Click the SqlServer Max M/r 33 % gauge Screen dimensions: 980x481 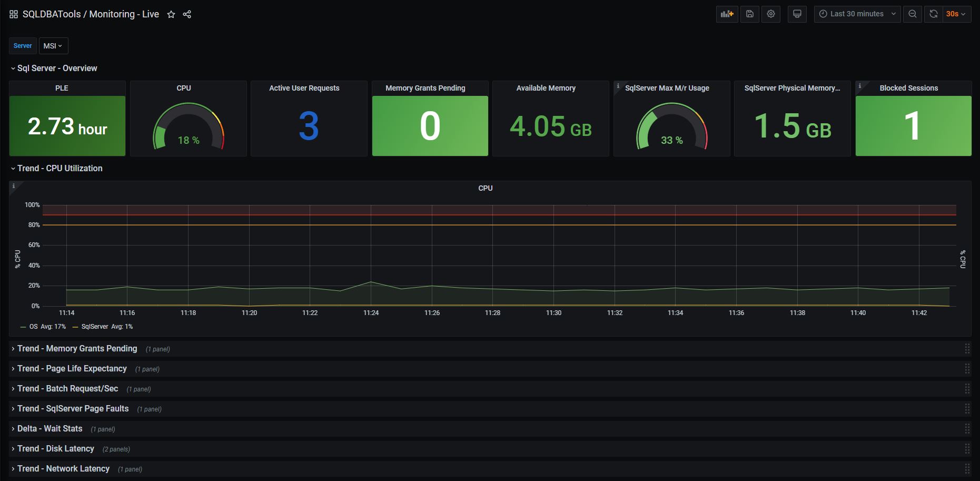tap(672, 126)
